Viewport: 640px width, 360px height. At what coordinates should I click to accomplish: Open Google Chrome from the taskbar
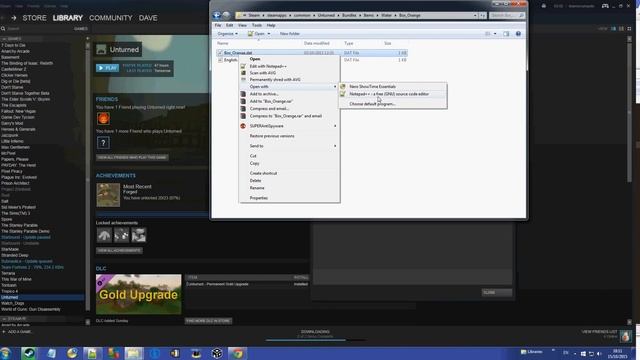(x=238, y=353)
